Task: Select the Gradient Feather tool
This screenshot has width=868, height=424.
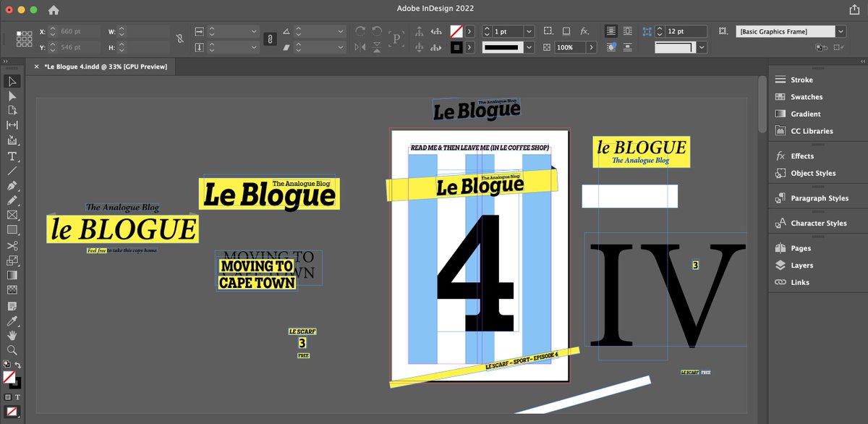Action: point(12,289)
